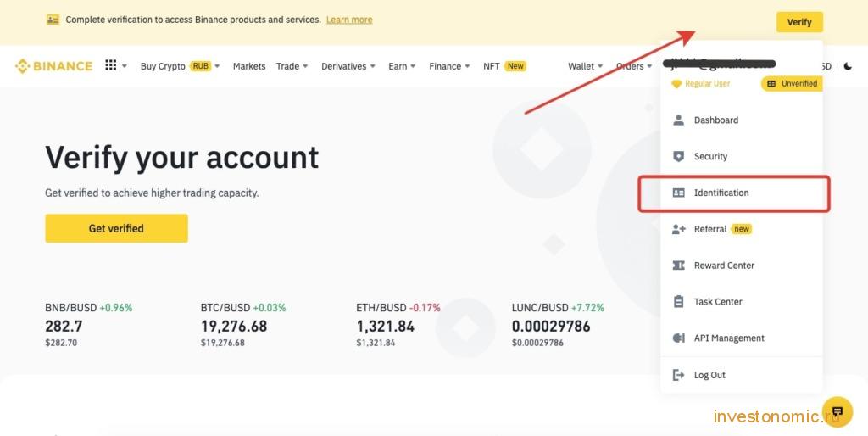The image size is (868, 436).
Task: Open the BTC/BUSD price ticker
Action: pos(243,327)
